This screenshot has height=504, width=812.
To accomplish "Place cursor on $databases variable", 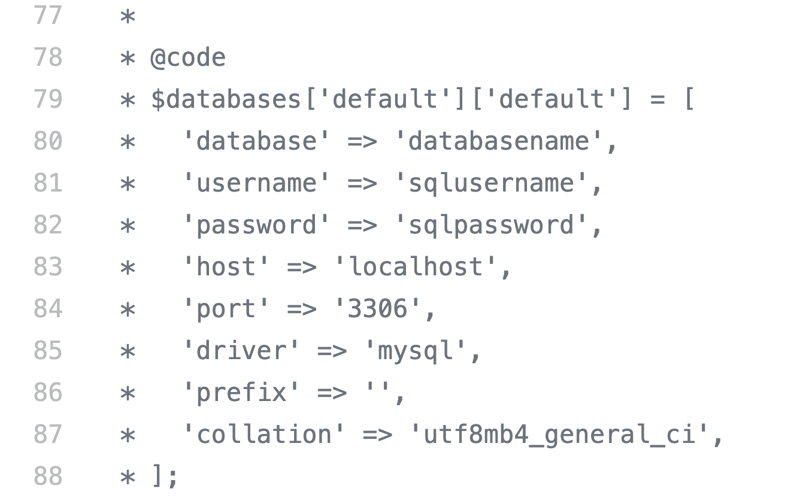I will [x=226, y=99].
